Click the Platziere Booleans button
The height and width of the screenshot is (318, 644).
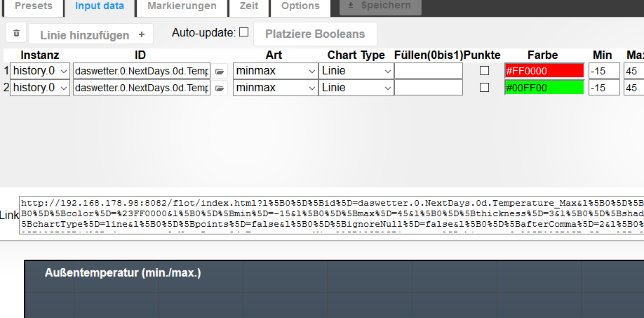[315, 34]
